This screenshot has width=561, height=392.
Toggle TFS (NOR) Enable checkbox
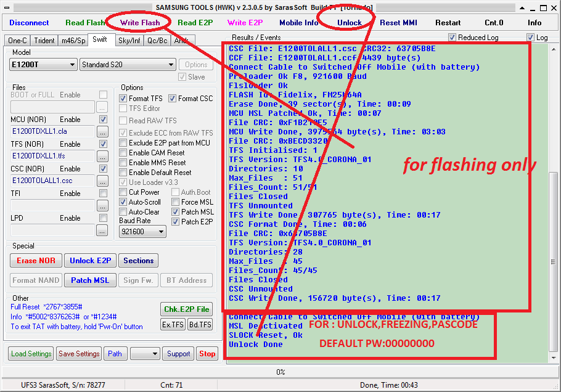[103, 144]
